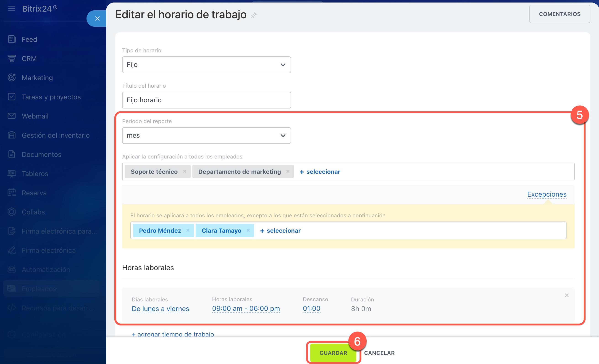Remove Clara Tamayo from exceptions

248,230
